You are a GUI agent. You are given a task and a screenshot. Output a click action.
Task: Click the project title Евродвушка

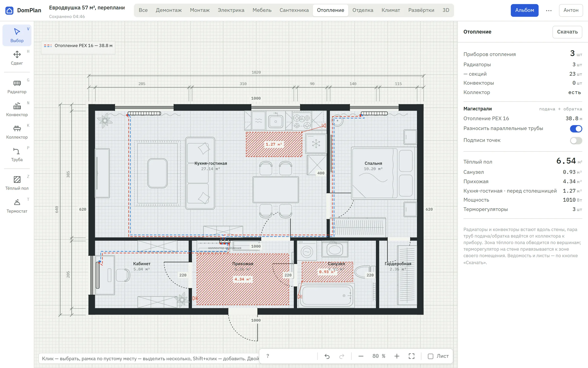click(x=87, y=8)
